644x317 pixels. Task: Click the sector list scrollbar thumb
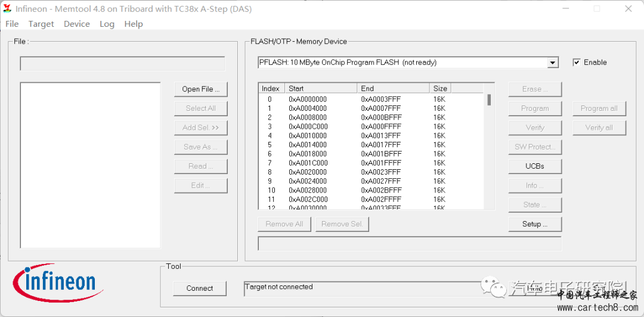click(489, 100)
